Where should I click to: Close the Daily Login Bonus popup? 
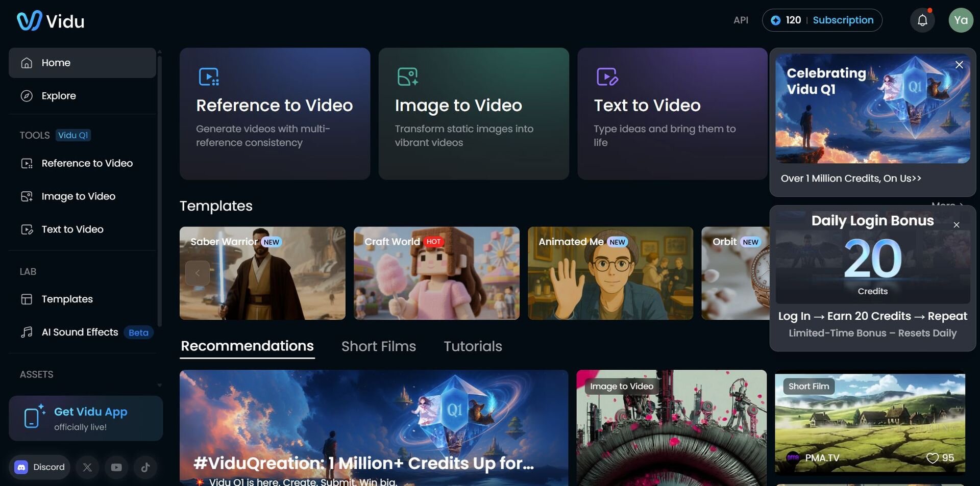pos(957,225)
